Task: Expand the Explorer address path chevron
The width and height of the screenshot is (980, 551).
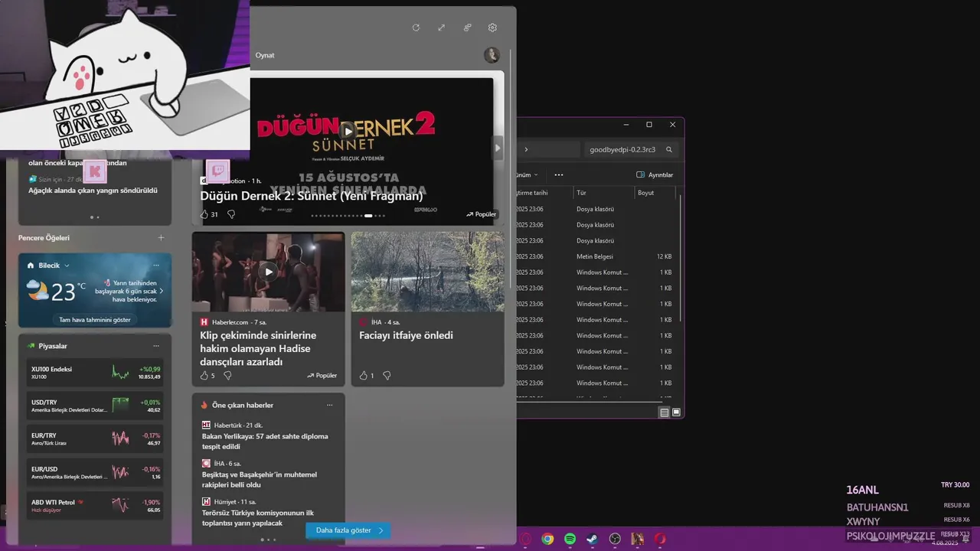Action: click(526, 150)
